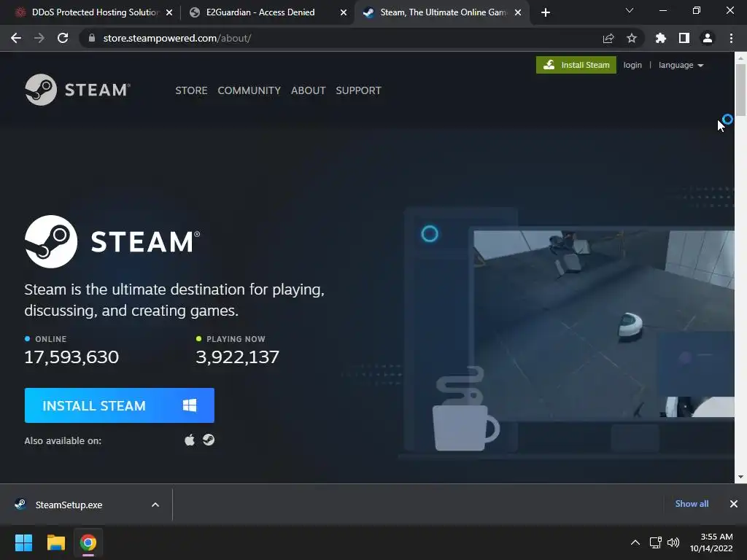
Task: Click the large Steam logo in the hero section
Action: point(112,241)
